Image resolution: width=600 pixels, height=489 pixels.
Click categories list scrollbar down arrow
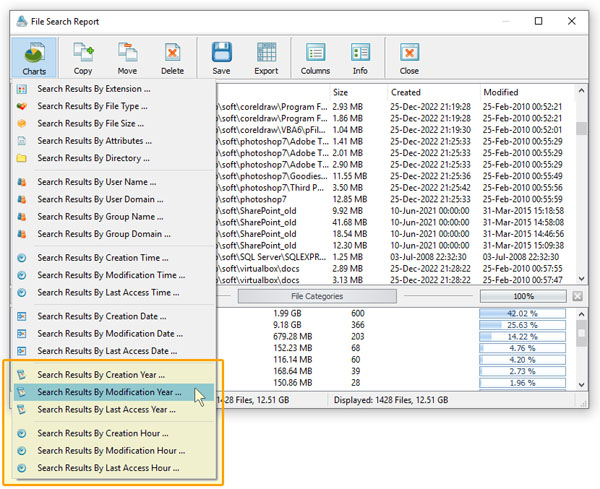point(581,385)
